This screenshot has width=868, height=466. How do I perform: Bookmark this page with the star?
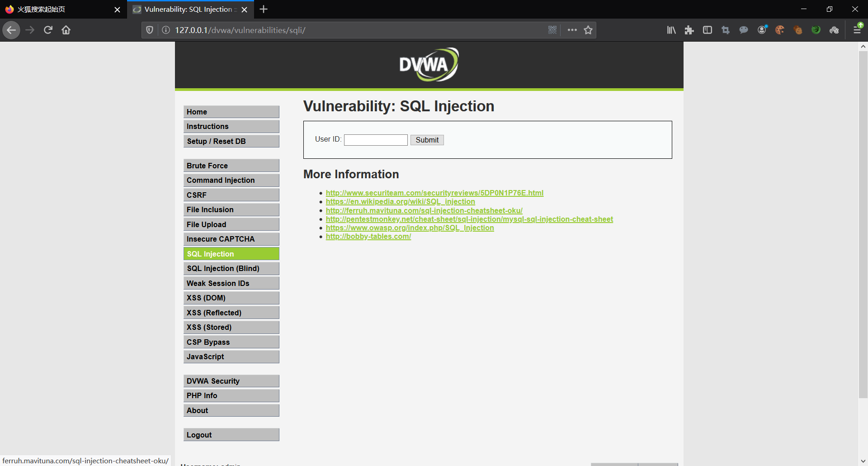[x=588, y=30]
